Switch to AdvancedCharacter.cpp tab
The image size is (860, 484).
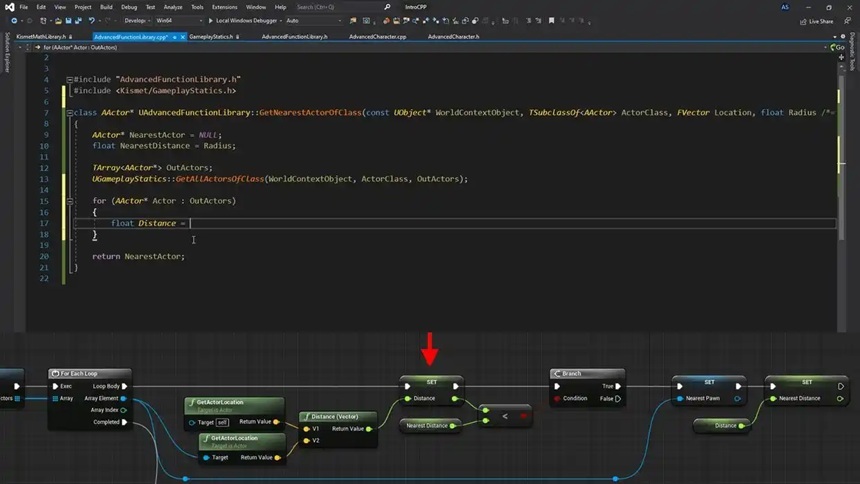click(x=377, y=37)
